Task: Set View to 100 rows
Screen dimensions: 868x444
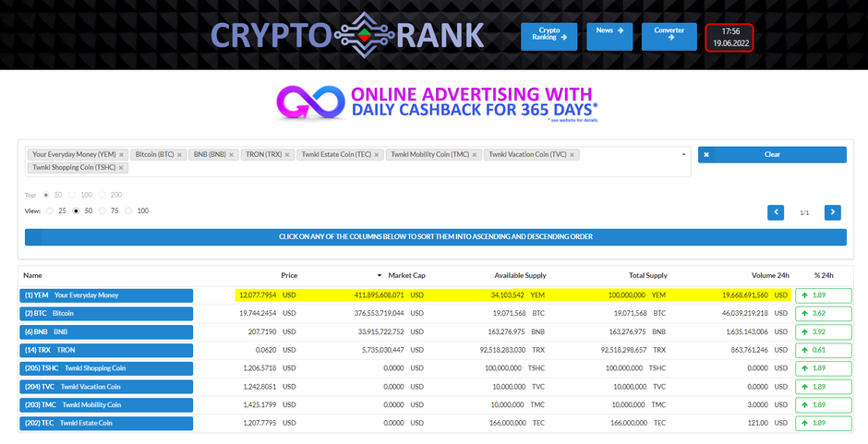Action: (x=128, y=211)
